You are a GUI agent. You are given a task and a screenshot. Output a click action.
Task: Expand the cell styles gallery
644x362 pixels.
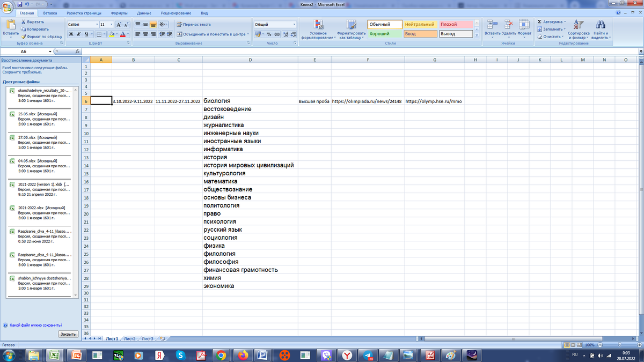coord(477,36)
